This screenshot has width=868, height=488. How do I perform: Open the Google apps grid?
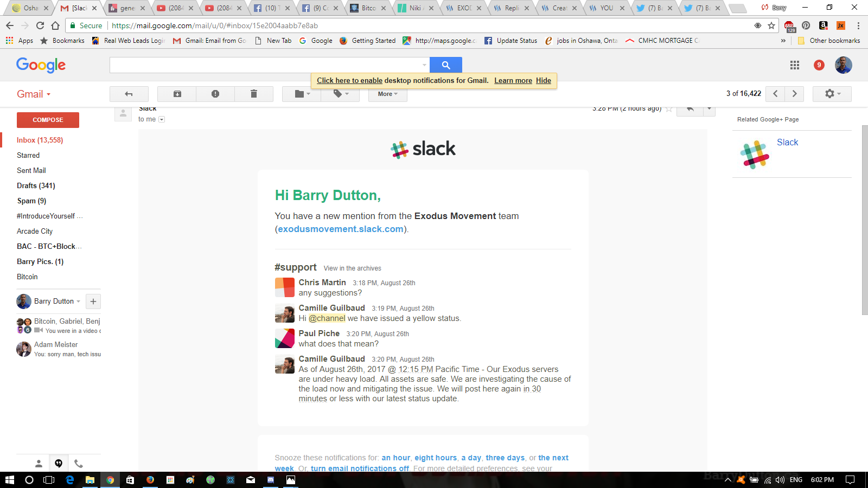[795, 65]
